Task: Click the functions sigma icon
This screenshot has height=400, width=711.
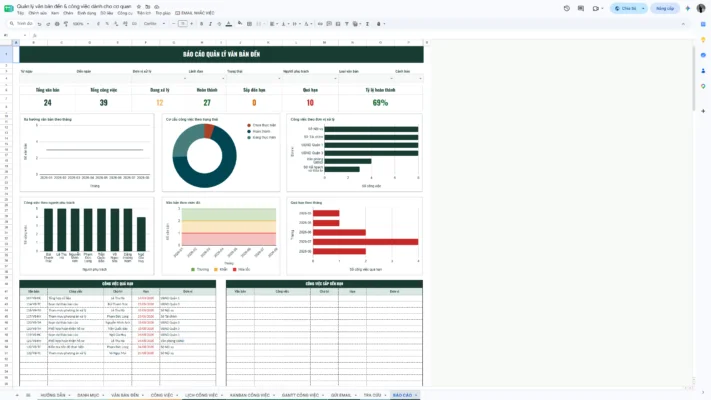Action: tap(367, 24)
